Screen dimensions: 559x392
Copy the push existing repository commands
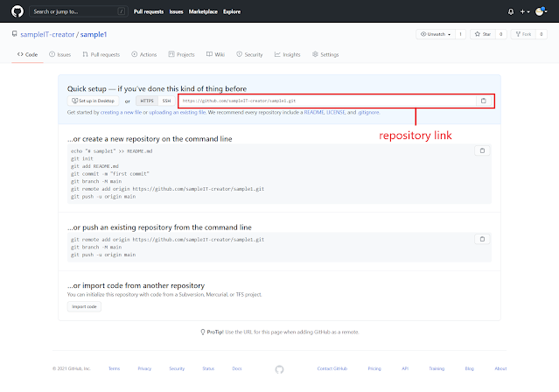(x=482, y=239)
